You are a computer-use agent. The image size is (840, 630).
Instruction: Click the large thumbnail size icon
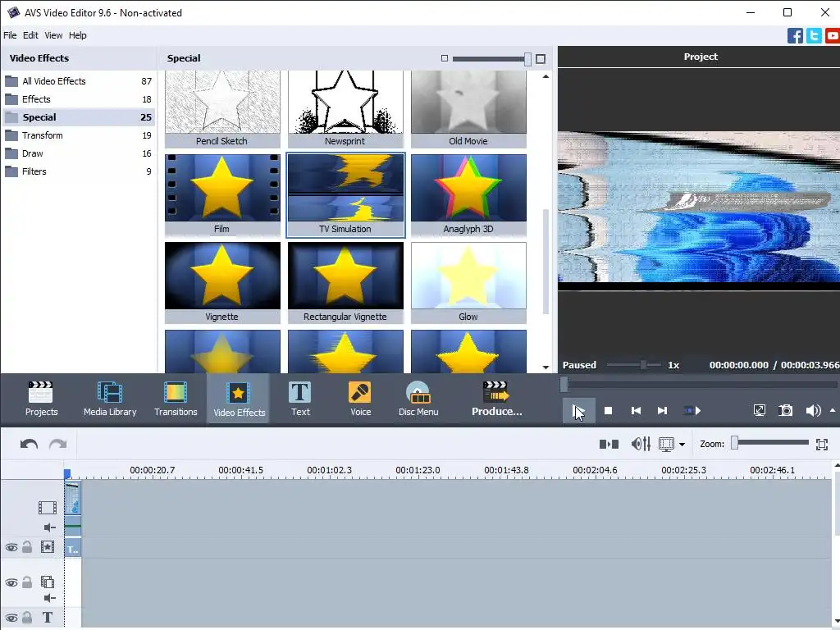(541, 58)
